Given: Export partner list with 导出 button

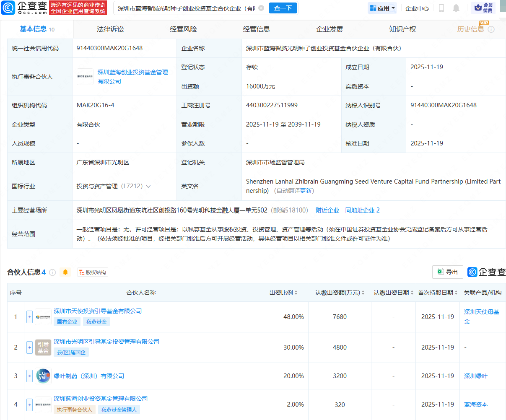Looking at the screenshot, I should point(447,272).
